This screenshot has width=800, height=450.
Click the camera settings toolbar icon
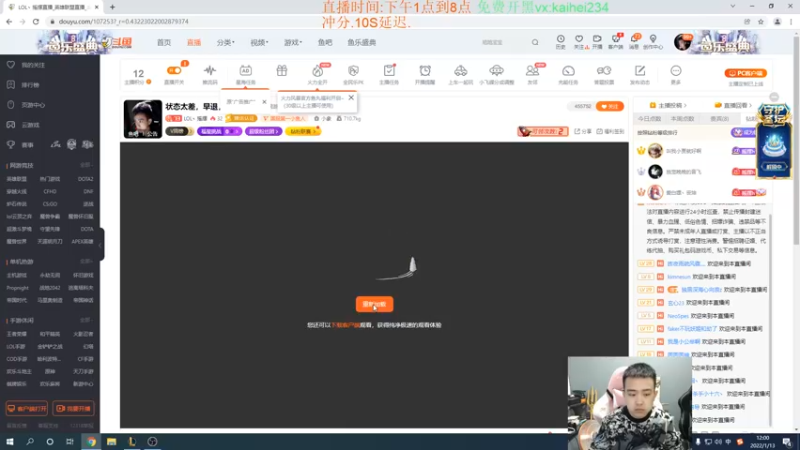[x=604, y=70]
